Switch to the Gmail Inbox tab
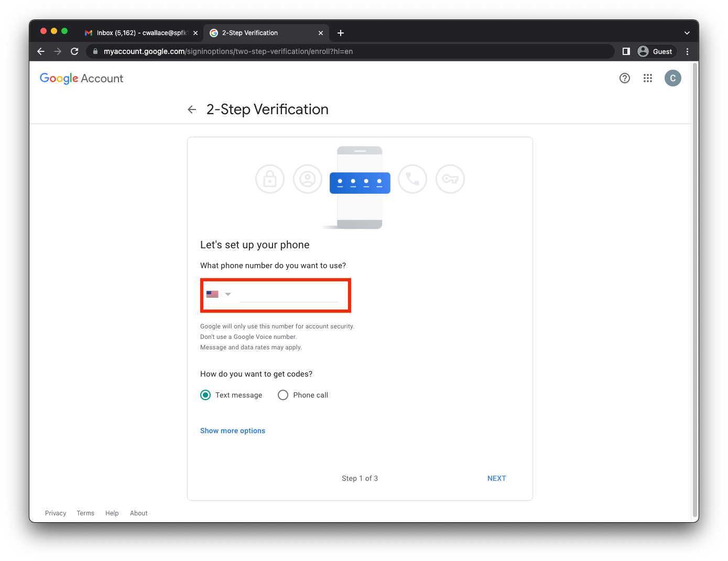This screenshot has width=728, height=561. point(136,33)
